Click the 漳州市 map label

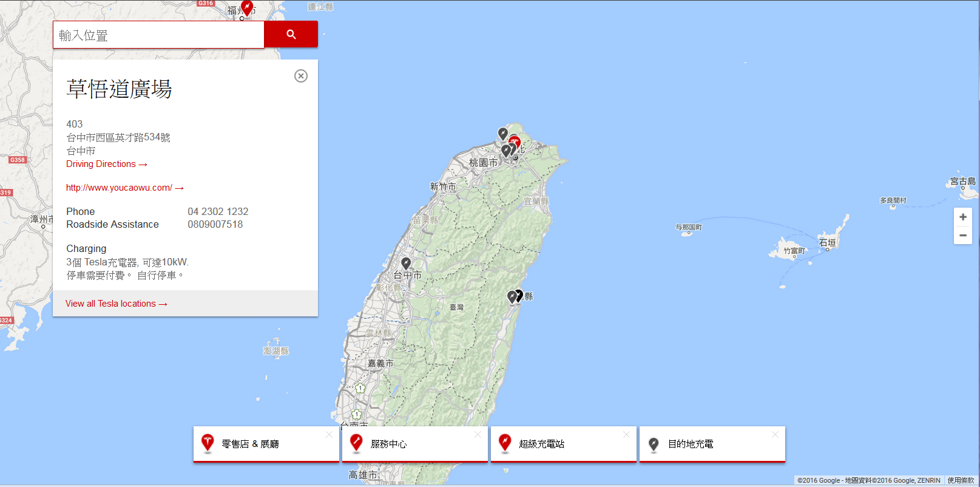[42, 219]
